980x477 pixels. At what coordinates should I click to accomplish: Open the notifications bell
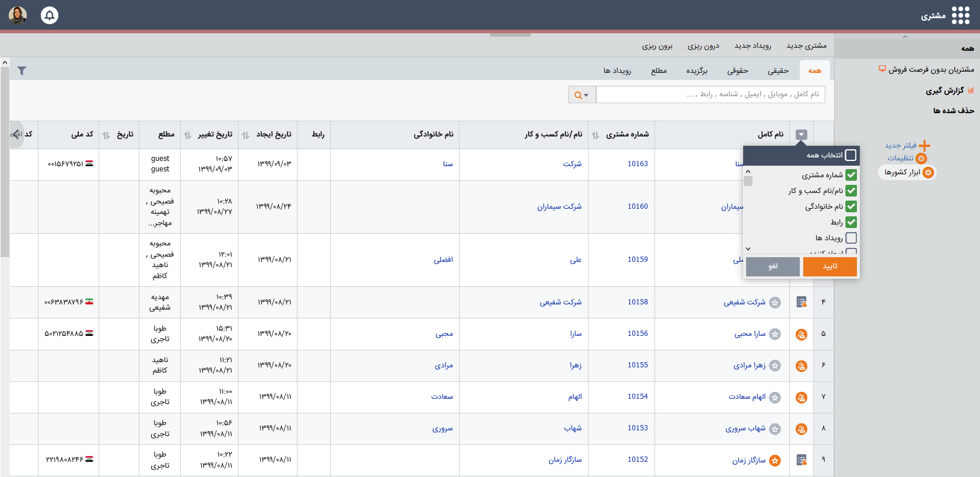click(50, 15)
